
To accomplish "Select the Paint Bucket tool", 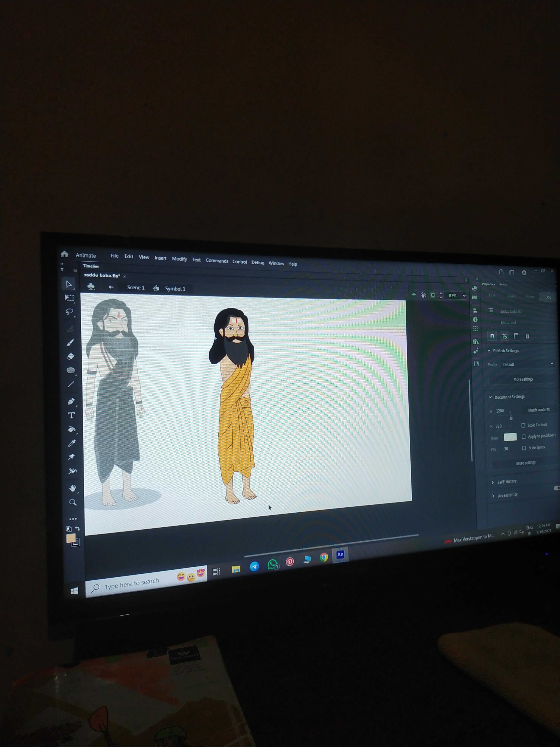I will (71, 429).
